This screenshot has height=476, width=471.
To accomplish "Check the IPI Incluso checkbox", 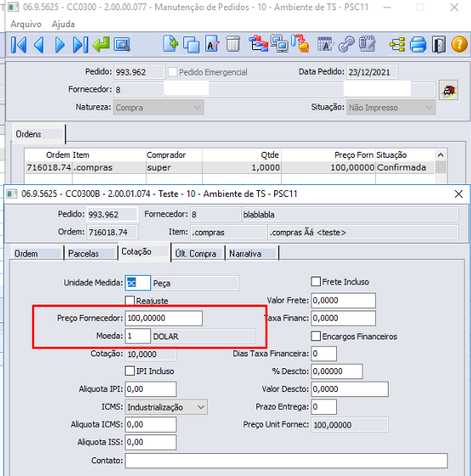I will tap(130, 371).
